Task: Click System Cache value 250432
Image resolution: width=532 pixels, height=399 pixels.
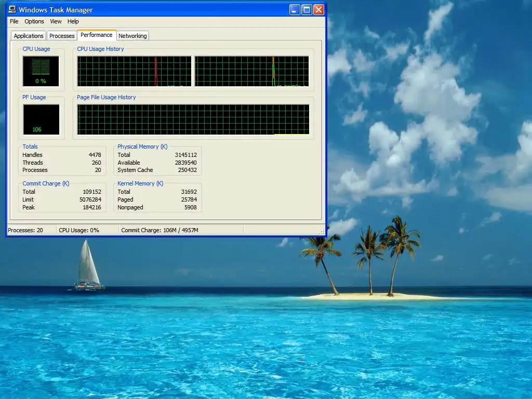Action: [x=188, y=170]
